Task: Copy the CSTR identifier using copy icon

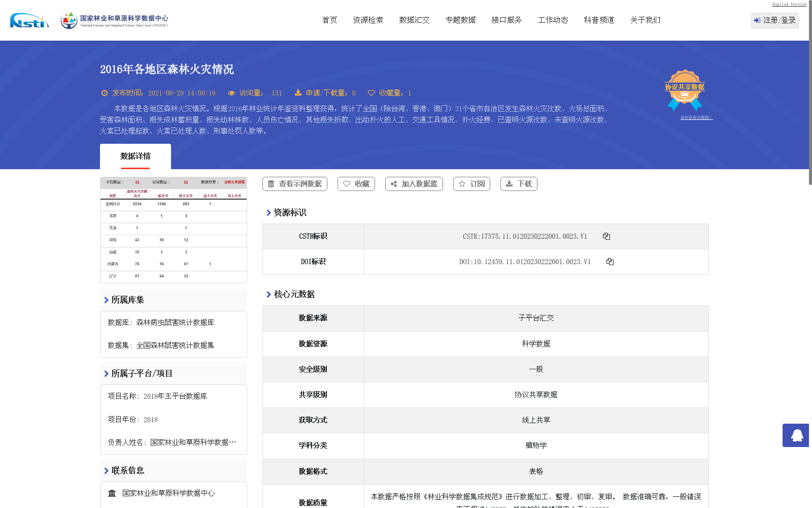Action: [x=606, y=236]
